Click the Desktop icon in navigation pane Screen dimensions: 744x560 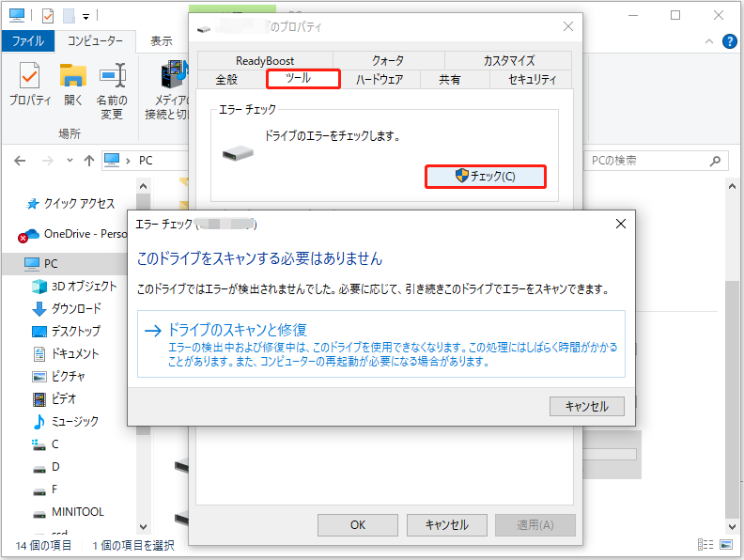pos(39,332)
